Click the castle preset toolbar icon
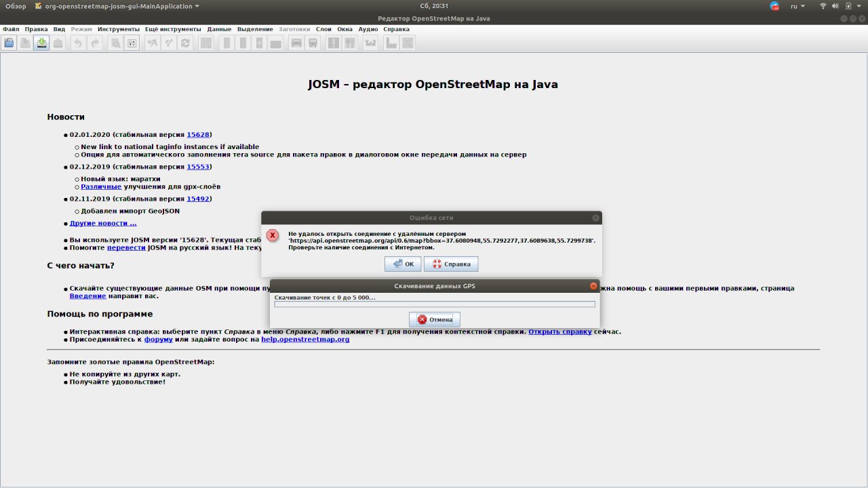The width and height of the screenshot is (868, 488). point(370,43)
